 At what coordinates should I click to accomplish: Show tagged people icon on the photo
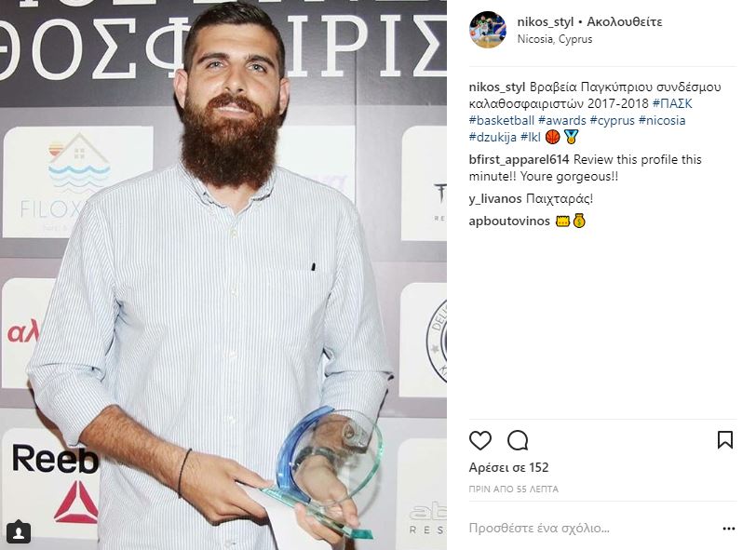(19, 532)
